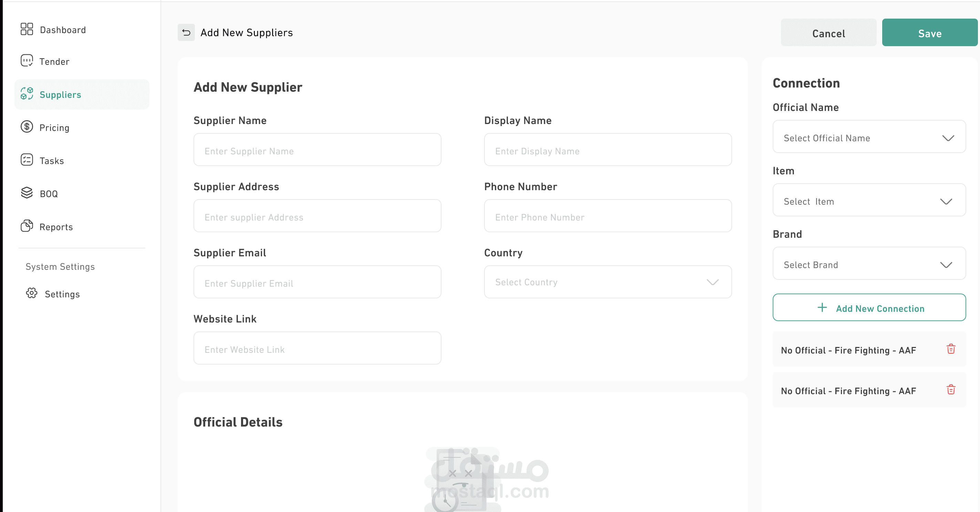Screen dimensions: 980x512
Task: Click the Tasks checklist icon in sidebar
Action: pos(27,160)
